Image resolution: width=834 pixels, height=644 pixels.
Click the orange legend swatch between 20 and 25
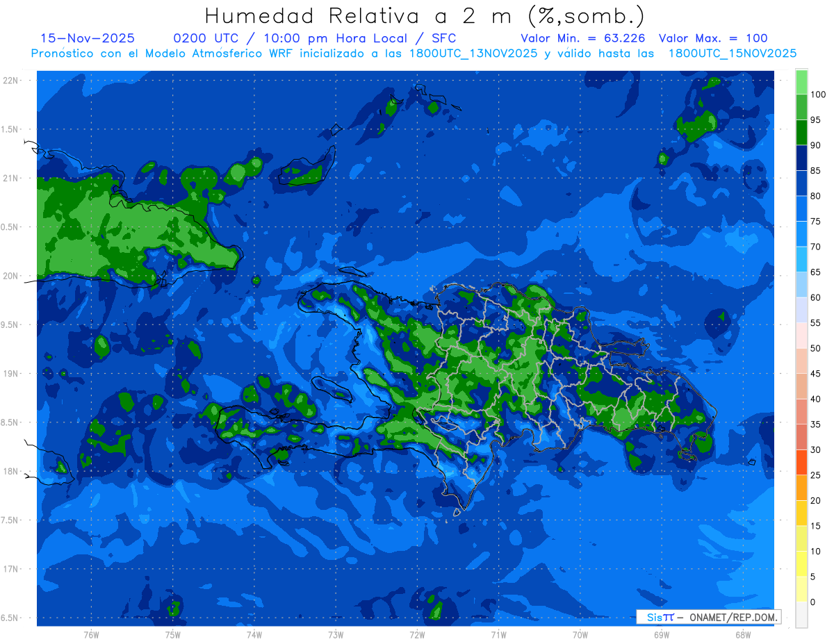click(801, 488)
